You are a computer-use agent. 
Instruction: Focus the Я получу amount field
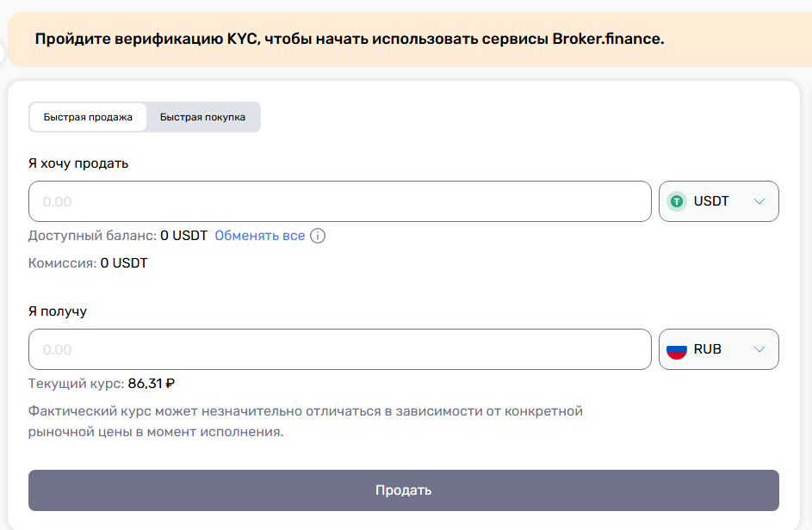coord(340,349)
